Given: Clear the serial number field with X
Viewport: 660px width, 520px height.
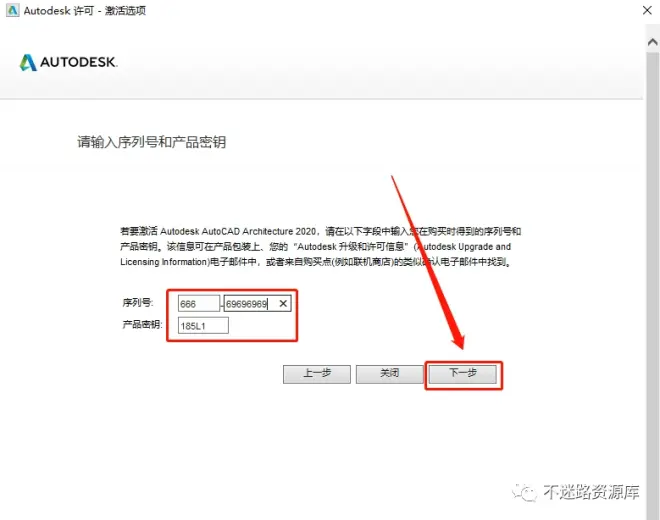Looking at the screenshot, I should (x=283, y=303).
